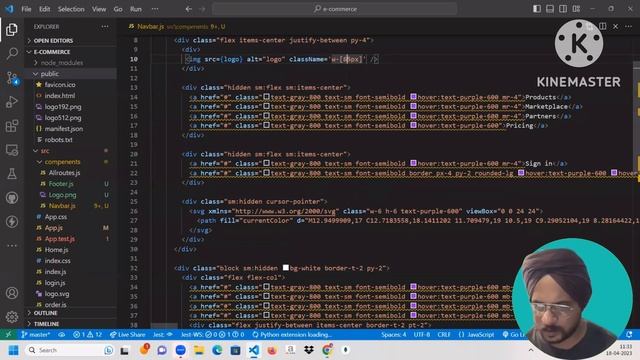Image resolution: width=640 pixels, height=360 pixels.
Task: Open the Customize Layout button
Action: [576, 9]
